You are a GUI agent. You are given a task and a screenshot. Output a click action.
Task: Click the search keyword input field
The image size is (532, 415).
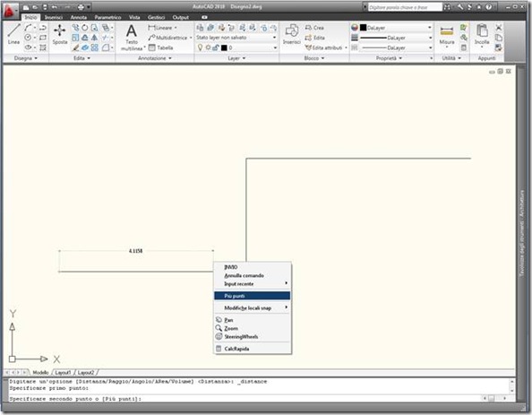point(405,7)
